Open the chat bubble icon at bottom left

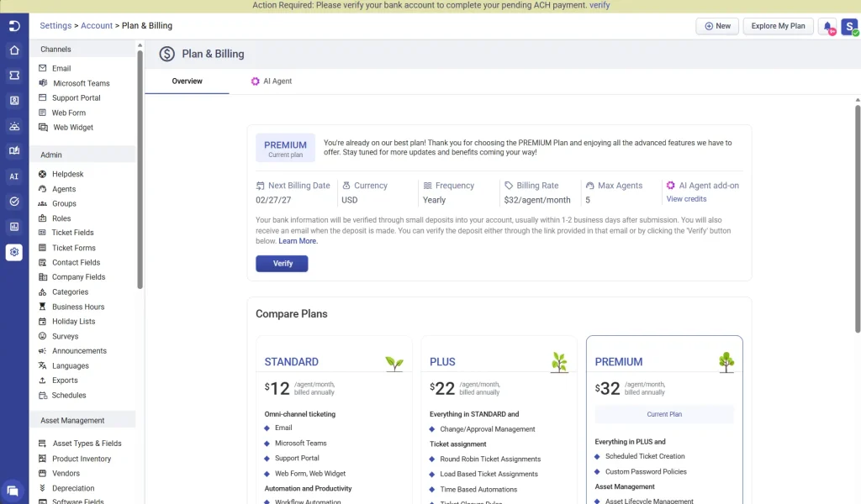[x=12, y=488]
